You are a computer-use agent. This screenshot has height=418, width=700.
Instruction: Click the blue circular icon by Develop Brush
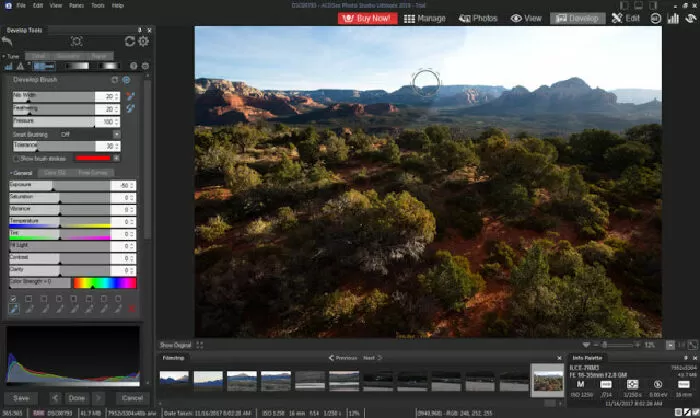(126, 79)
